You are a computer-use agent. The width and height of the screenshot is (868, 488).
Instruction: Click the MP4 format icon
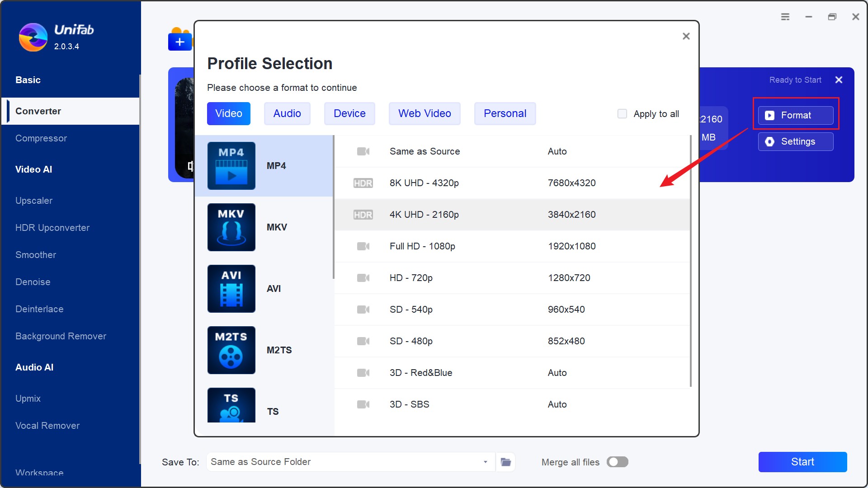coord(231,166)
